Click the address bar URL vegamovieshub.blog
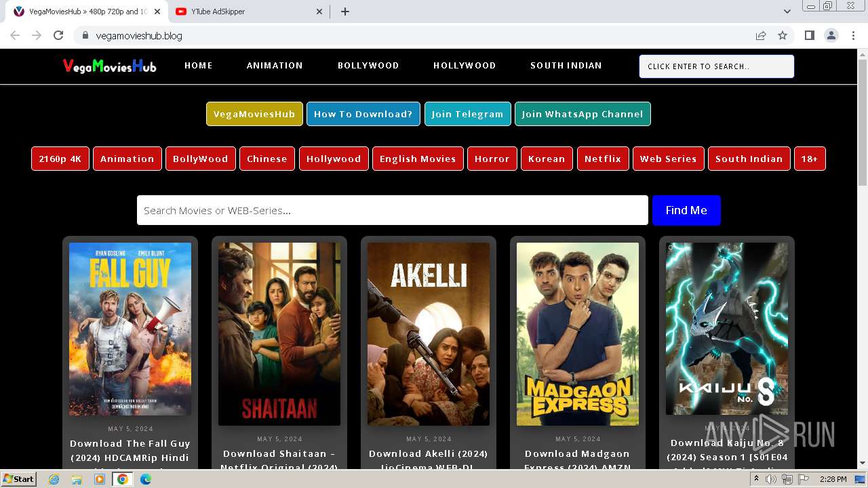This screenshot has height=488, width=868. click(x=139, y=35)
